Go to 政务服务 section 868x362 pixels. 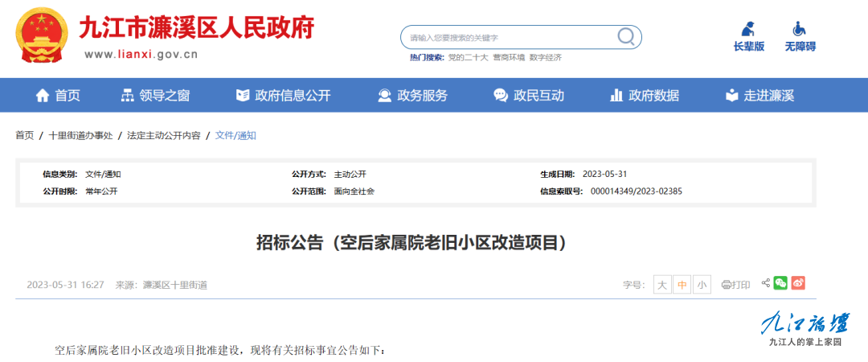412,96
